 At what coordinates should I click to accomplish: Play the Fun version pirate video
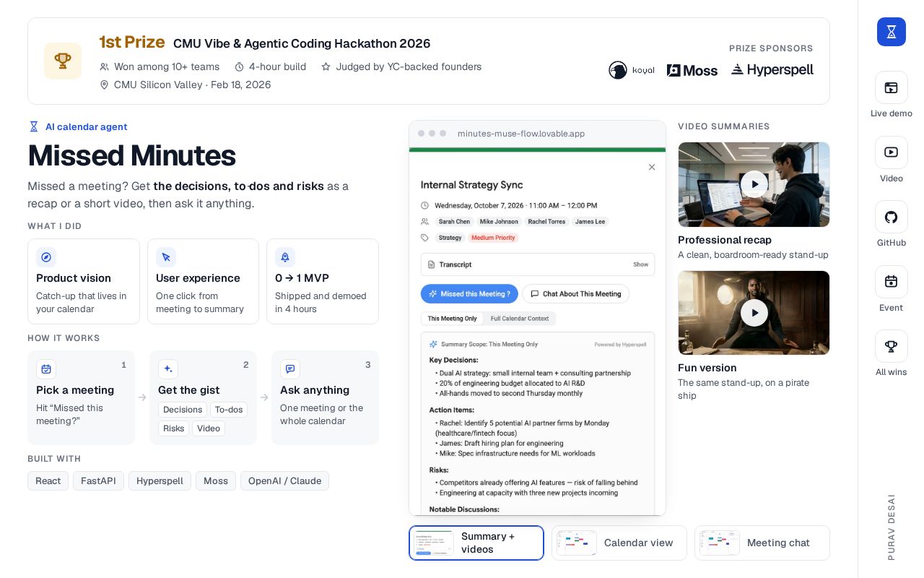click(x=754, y=313)
